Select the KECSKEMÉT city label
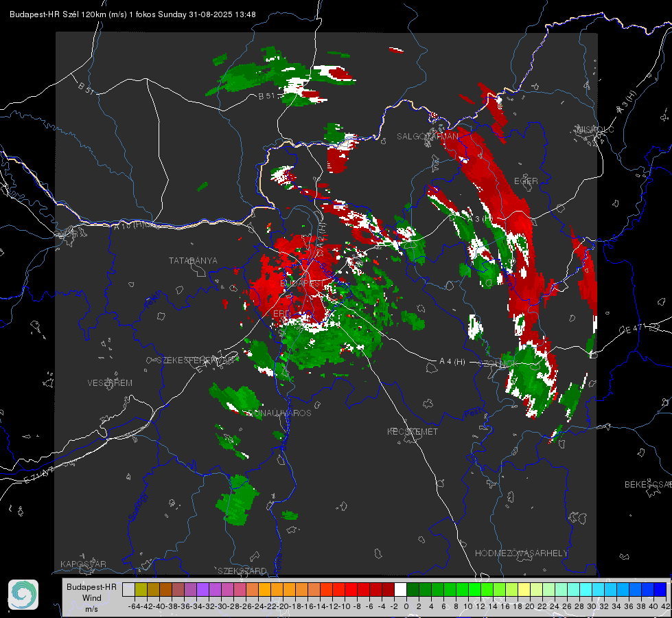Viewport: 672px width, 618px height. coord(413,431)
